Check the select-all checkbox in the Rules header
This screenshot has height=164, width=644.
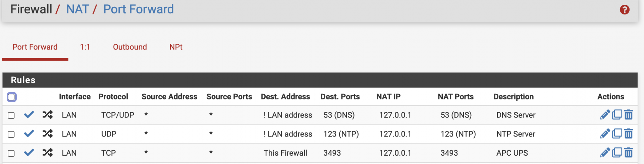click(11, 97)
